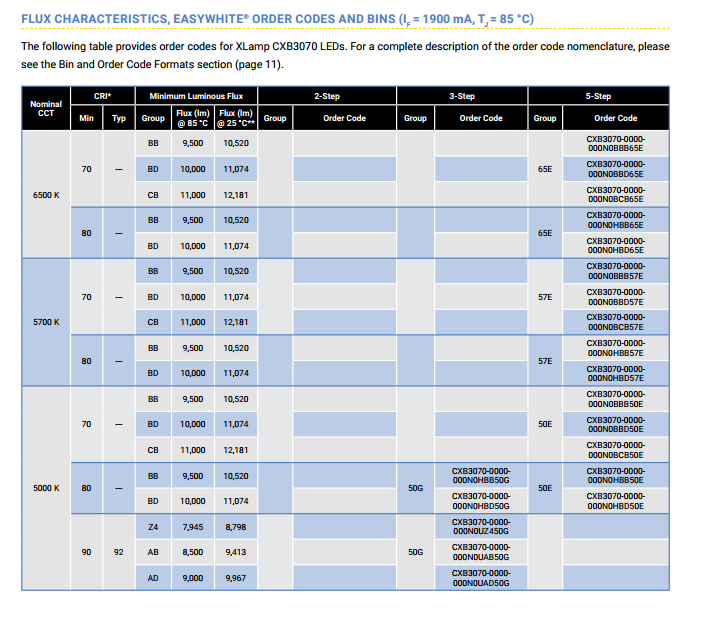Click order code CXB3070-0000-000N0BBB50E
The image size is (707, 619).
pos(615,399)
